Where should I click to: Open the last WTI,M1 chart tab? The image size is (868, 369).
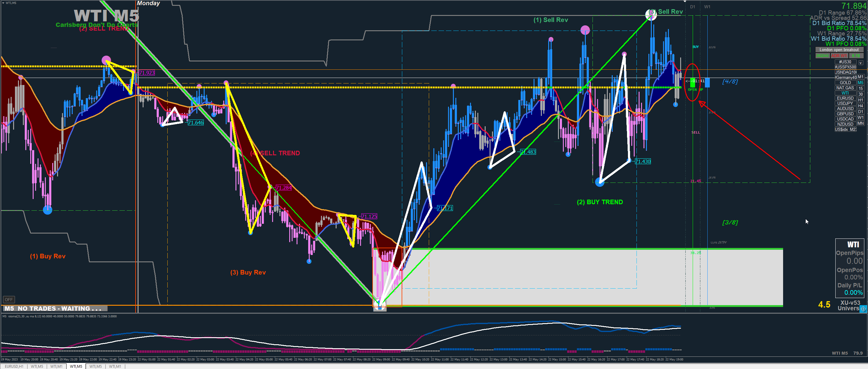click(x=115, y=366)
